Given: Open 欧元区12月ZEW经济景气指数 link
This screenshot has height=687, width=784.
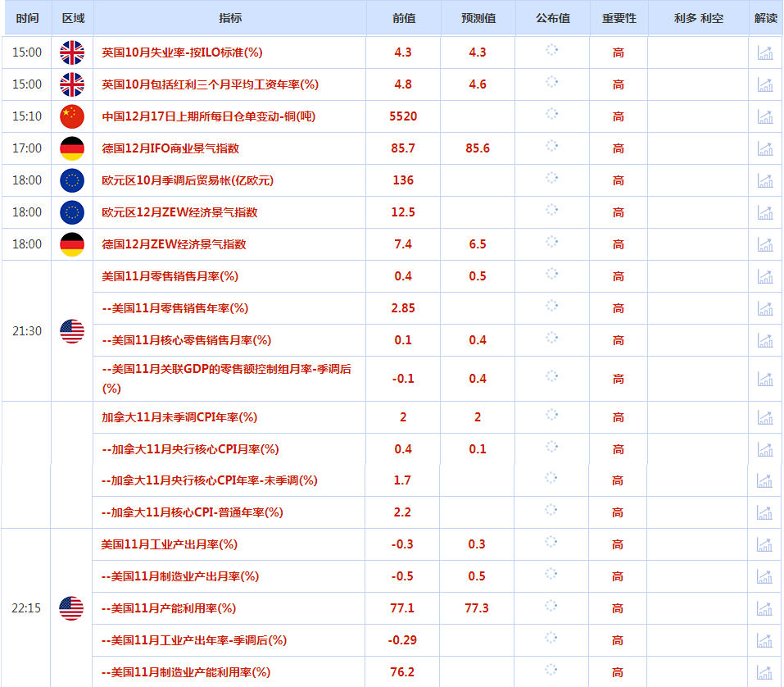Looking at the screenshot, I should pos(179,212).
